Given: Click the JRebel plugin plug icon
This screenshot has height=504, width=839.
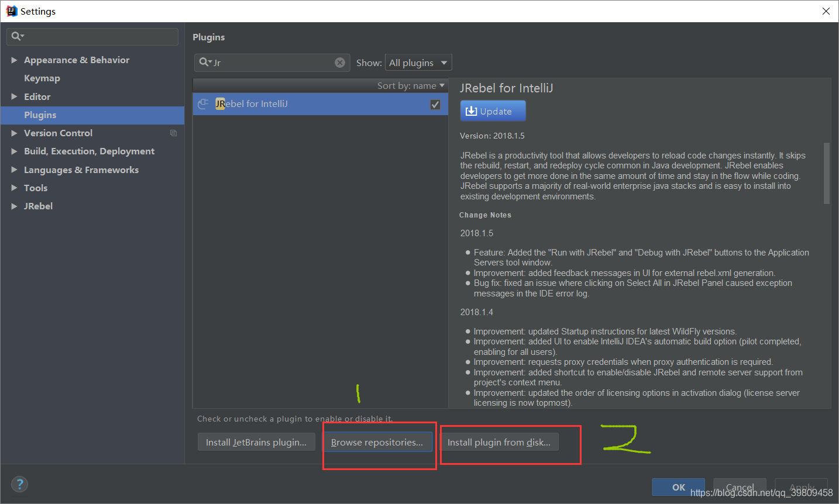Looking at the screenshot, I should [203, 104].
